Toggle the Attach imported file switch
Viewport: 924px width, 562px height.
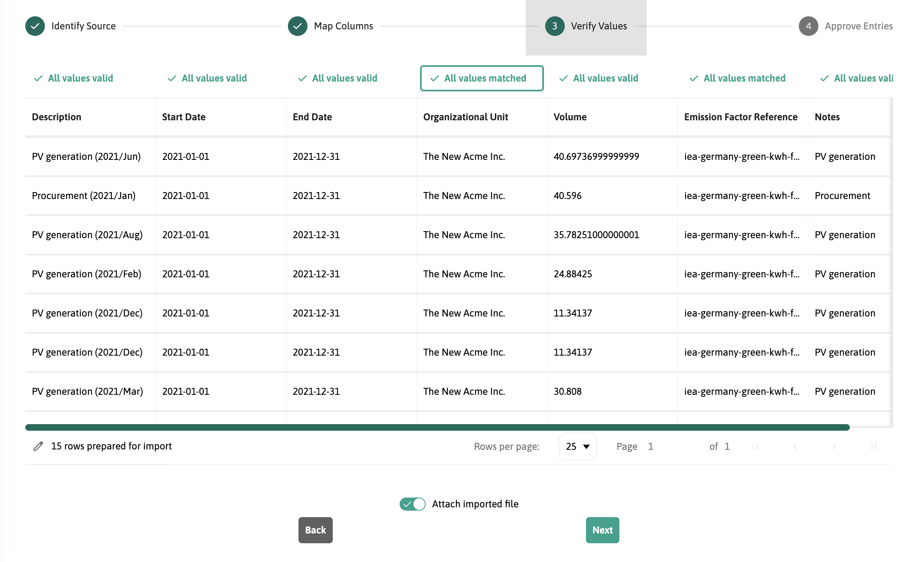pyautogui.click(x=412, y=504)
